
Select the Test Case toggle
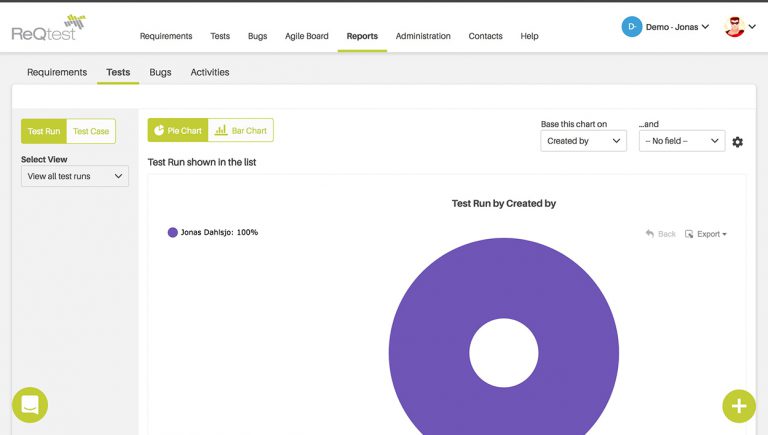[x=91, y=131]
